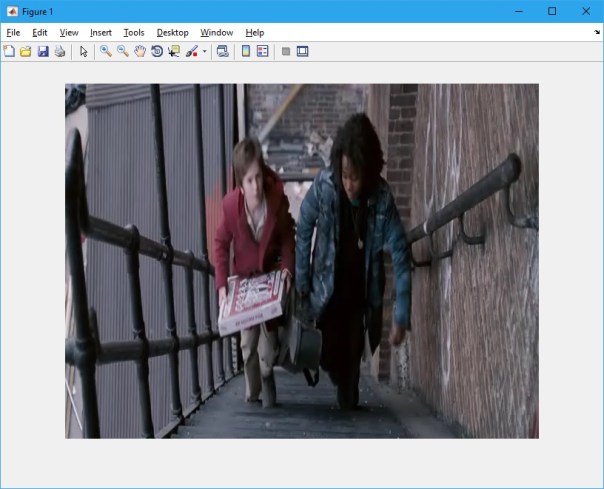Click the Hide Plot Tools icon
The width and height of the screenshot is (604, 489).
pos(286,51)
